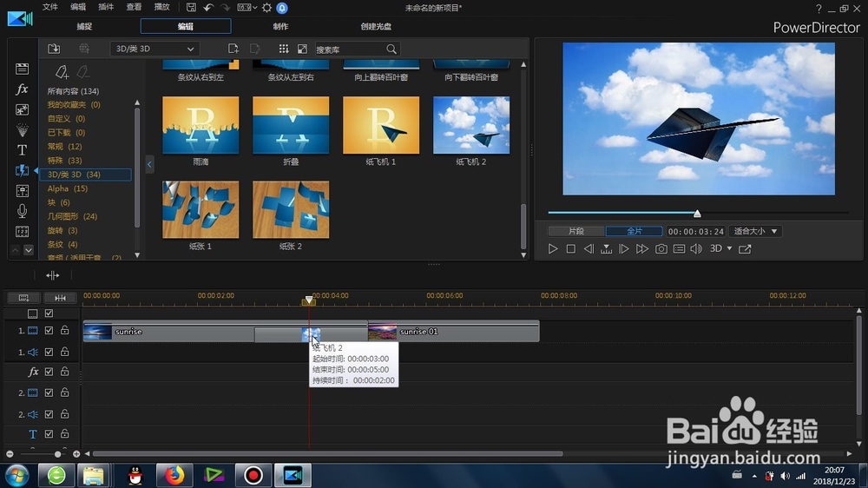868x488 pixels.
Task: Select 全片 movie preview mode
Action: [x=635, y=231]
